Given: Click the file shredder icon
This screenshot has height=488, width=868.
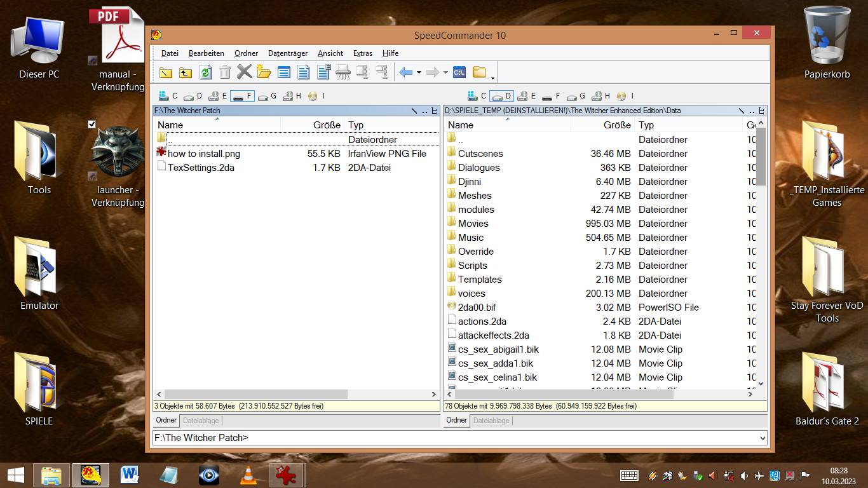Looking at the screenshot, I should [x=343, y=72].
